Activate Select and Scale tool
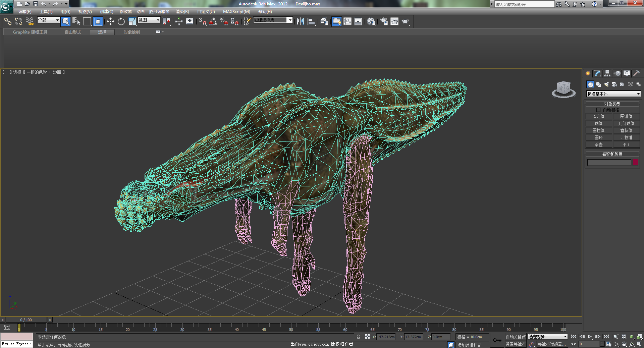 coord(132,21)
